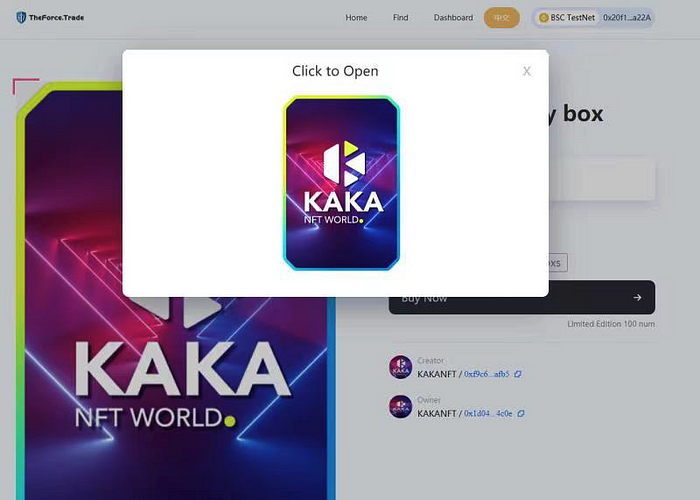Open TheForce.Trade logo home link
This screenshot has width=700, height=500.
[x=50, y=17]
